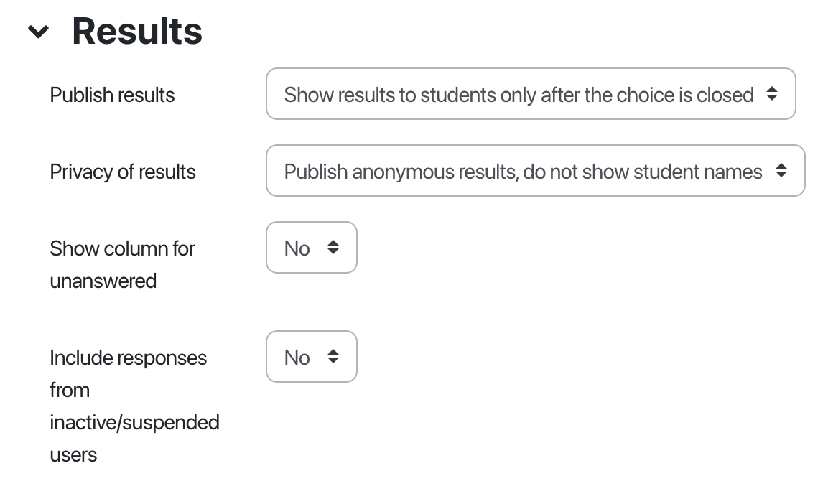Click the Privacy of results field label
823x504 pixels.
pos(123,172)
